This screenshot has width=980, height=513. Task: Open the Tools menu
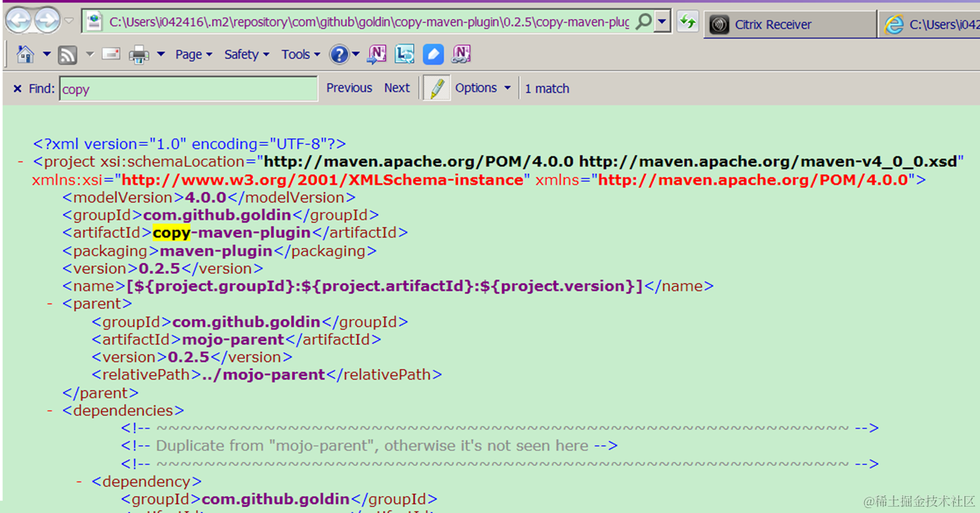click(x=300, y=54)
